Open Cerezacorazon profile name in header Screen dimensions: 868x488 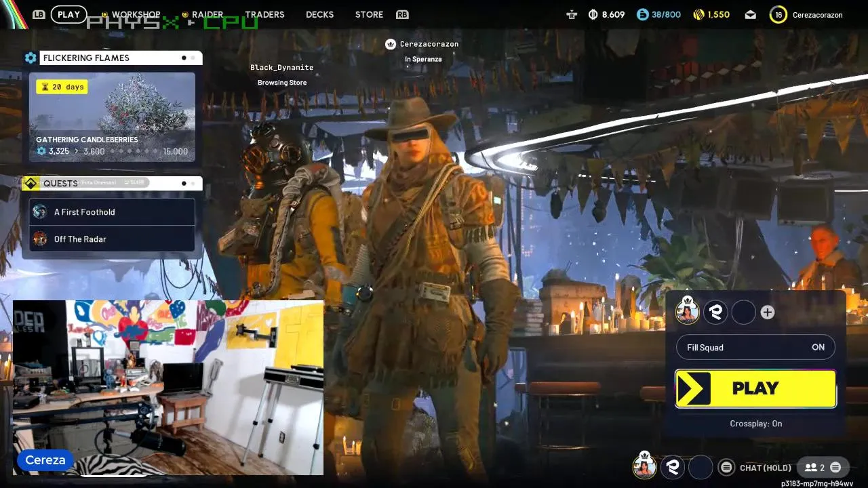(817, 15)
